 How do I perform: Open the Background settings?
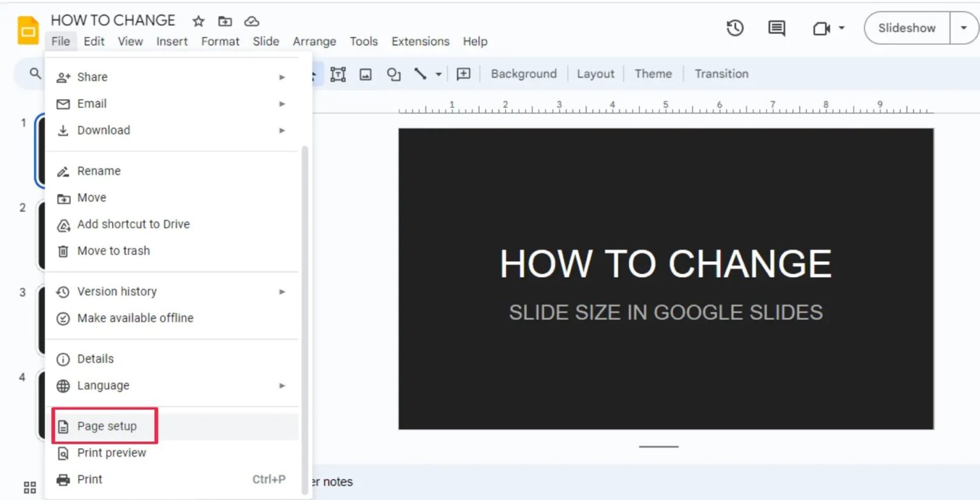click(x=523, y=73)
